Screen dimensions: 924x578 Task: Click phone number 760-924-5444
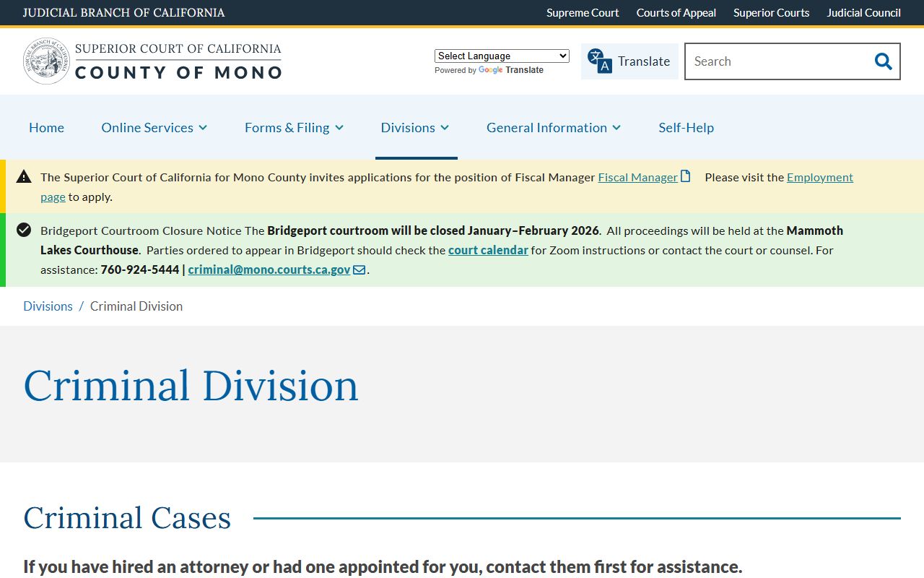pos(140,269)
